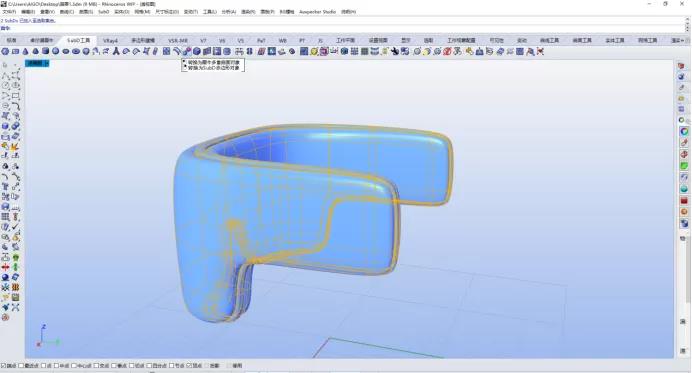
Task: Open the color wheel panel in right sidebar
Action: [x=684, y=131]
